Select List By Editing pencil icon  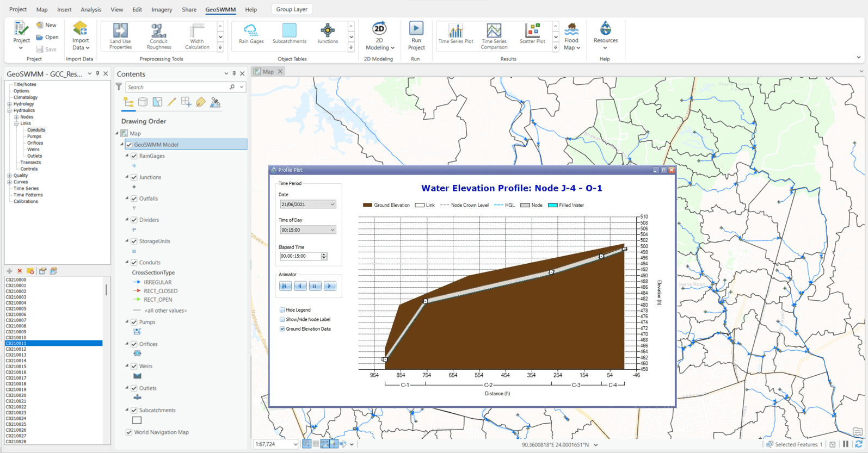pyautogui.click(x=172, y=102)
